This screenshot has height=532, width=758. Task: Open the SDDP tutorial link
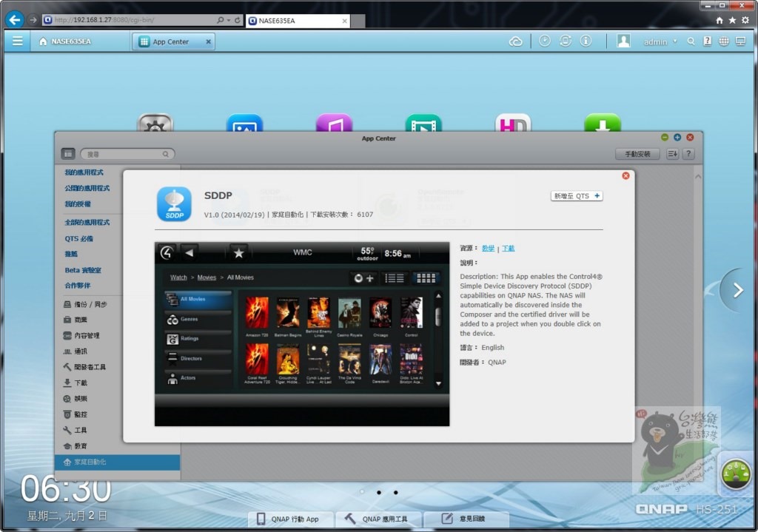(488, 249)
